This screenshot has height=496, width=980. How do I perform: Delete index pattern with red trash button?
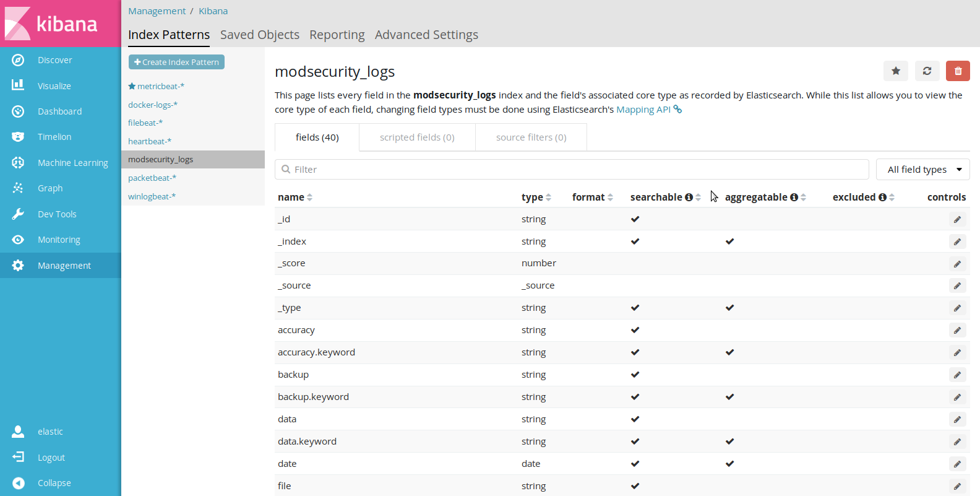click(x=958, y=71)
